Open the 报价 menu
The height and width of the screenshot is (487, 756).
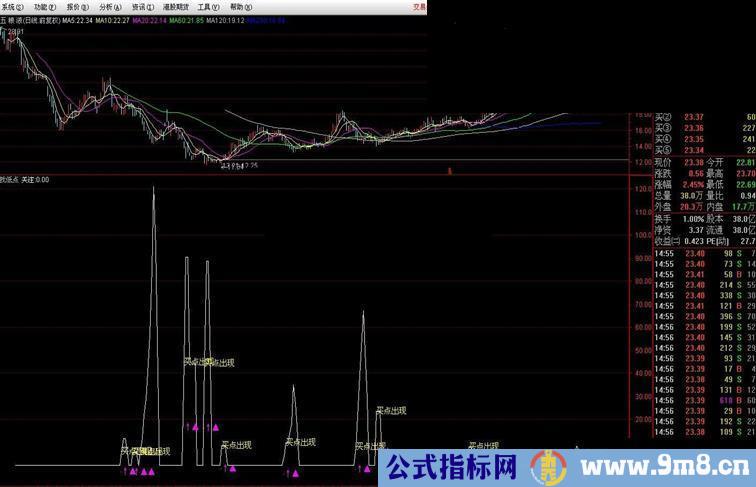[x=76, y=6]
